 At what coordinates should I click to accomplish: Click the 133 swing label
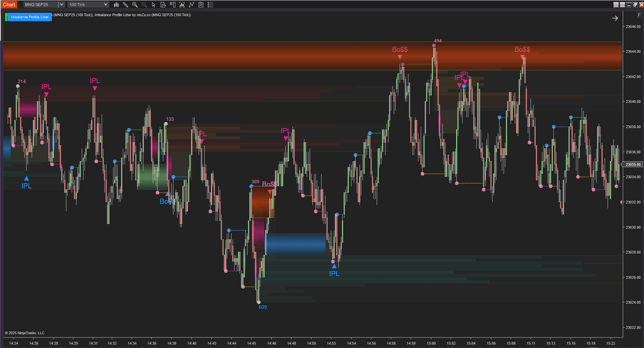(170, 119)
